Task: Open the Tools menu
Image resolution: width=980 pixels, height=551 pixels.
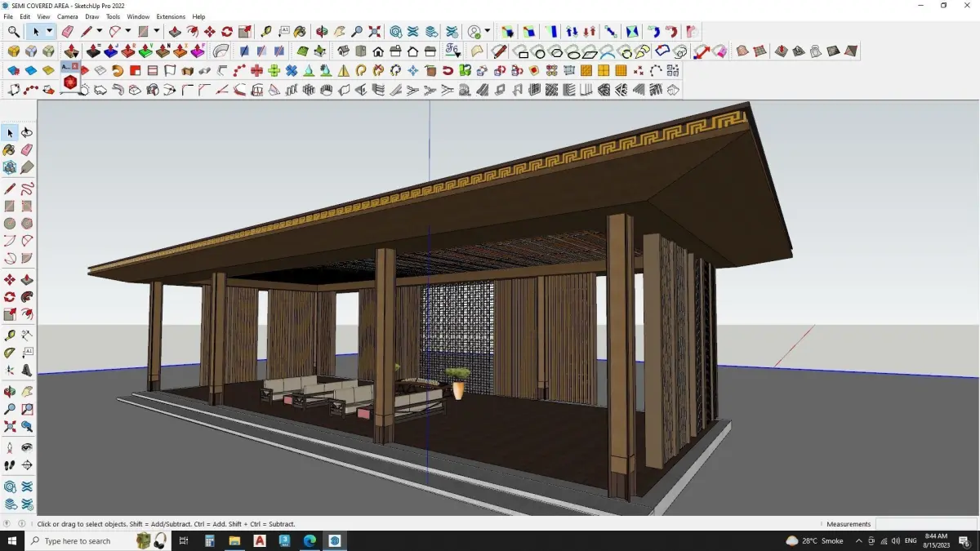Action: point(114,16)
